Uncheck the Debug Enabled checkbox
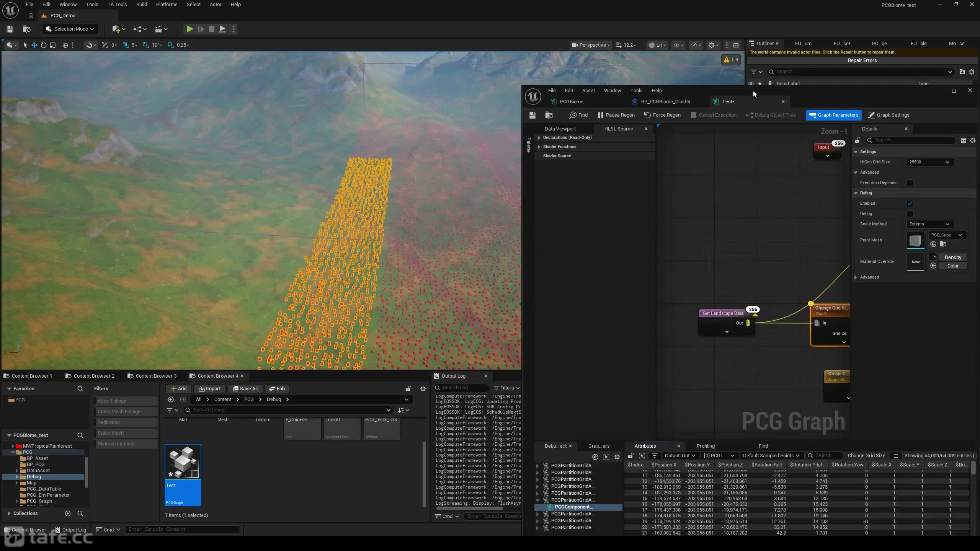The height and width of the screenshot is (551, 980). 910,204
